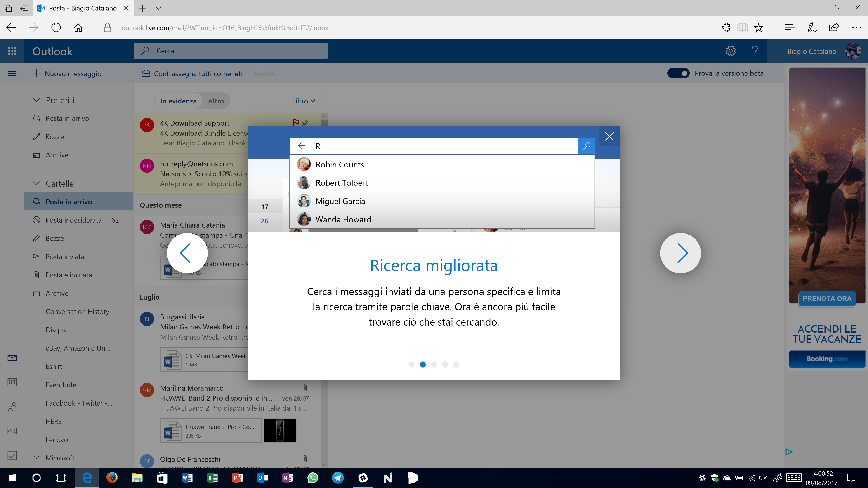Select Wanda Howard suggestion

tap(442, 219)
